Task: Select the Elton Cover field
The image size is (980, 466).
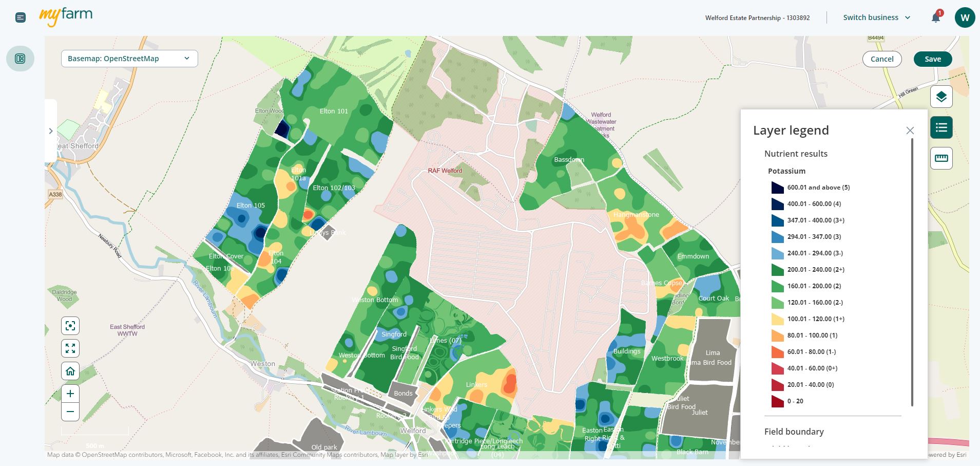Action: click(226, 256)
